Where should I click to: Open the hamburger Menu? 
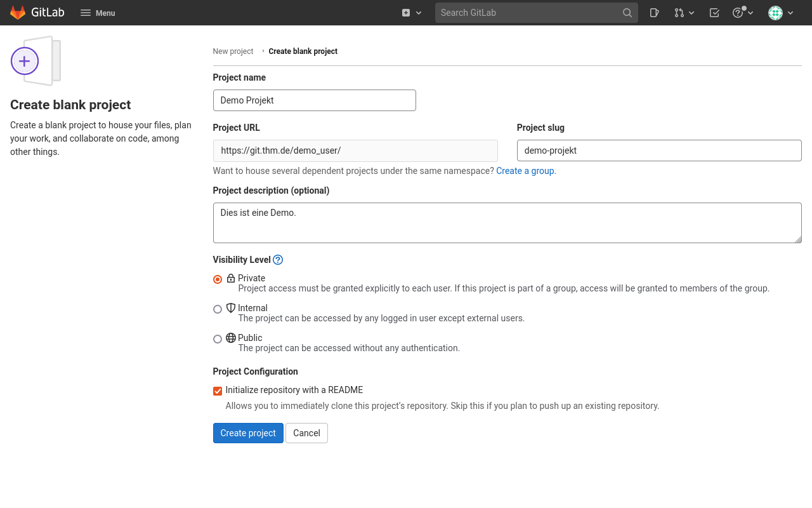coord(98,13)
